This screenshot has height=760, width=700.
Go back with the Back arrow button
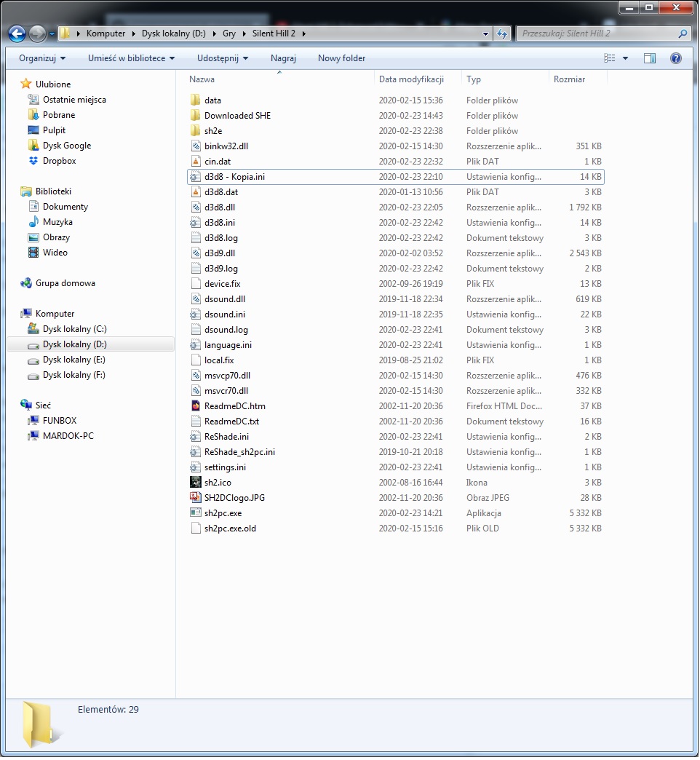click(17, 33)
